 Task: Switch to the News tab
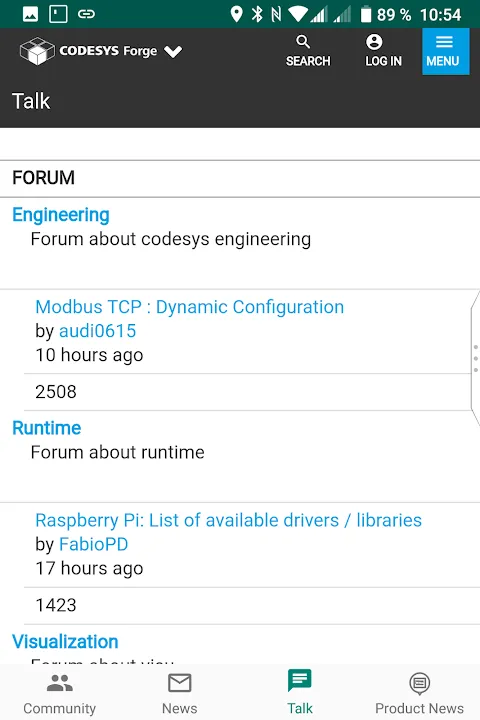[180, 694]
